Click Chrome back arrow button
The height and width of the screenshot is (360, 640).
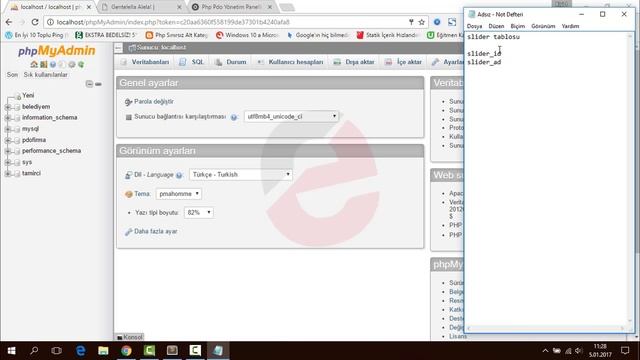click(9, 22)
